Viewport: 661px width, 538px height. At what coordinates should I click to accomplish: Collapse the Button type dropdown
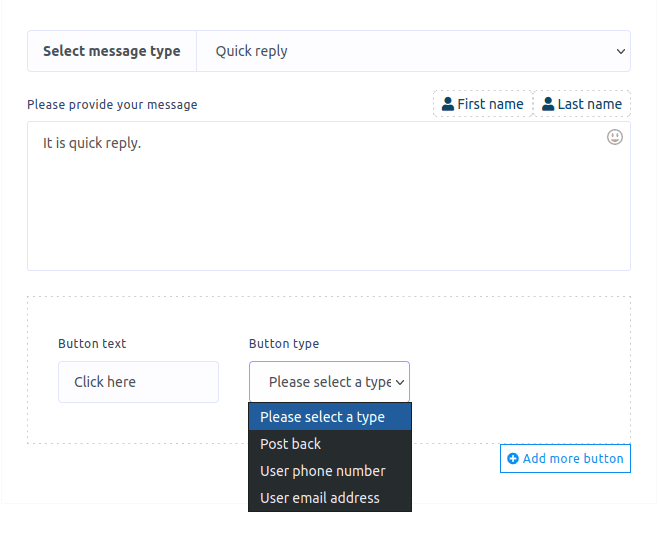click(328, 382)
